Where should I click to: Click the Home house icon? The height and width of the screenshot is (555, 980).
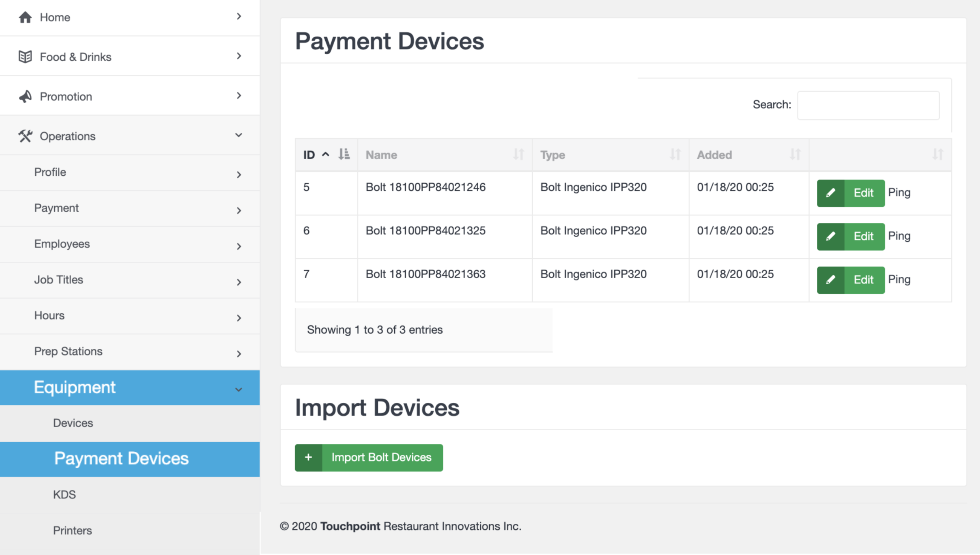pyautogui.click(x=25, y=17)
